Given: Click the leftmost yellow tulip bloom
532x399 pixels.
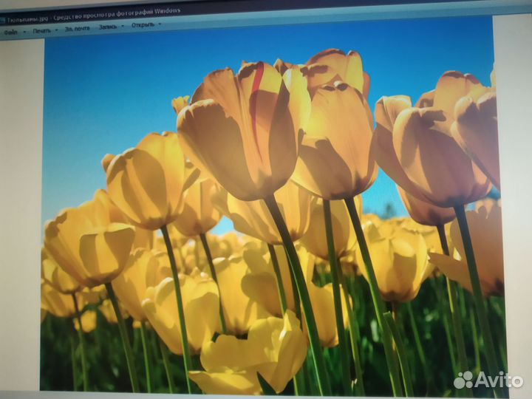Looking at the screenshot, I should tap(89, 248).
